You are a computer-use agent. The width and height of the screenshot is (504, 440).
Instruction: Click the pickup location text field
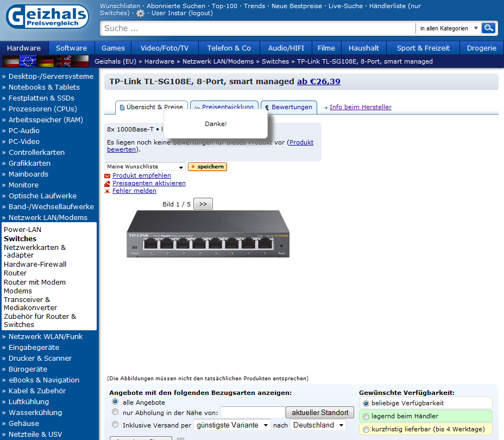point(253,412)
